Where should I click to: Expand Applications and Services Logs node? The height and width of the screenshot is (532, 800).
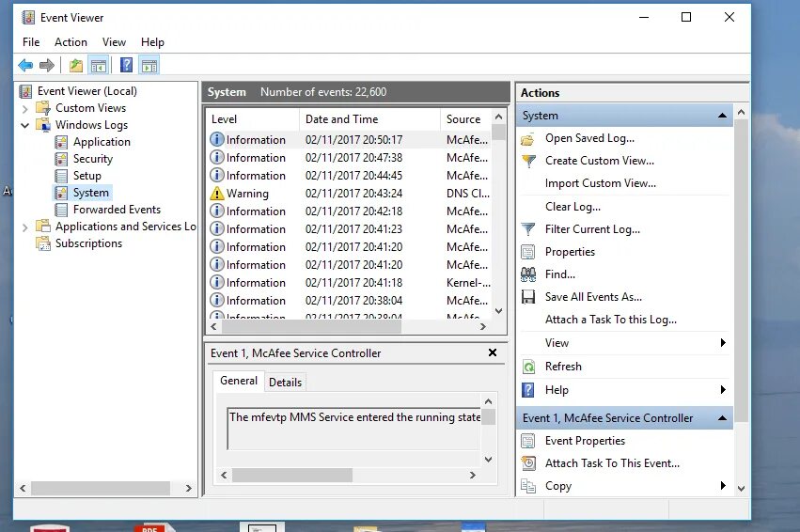tap(25, 227)
